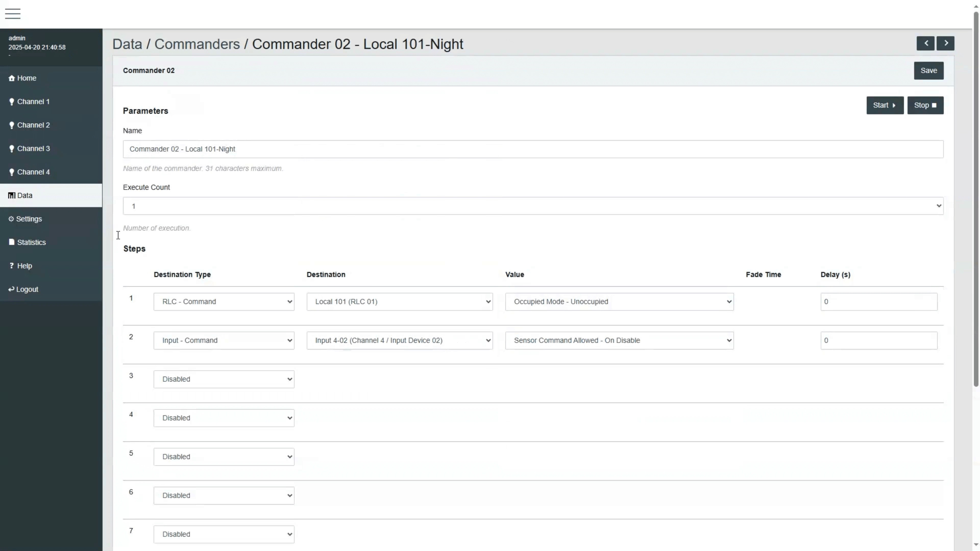Screen dimensions: 980x551
Task: Click the Statistics document icon
Action: (x=11, y=242)
